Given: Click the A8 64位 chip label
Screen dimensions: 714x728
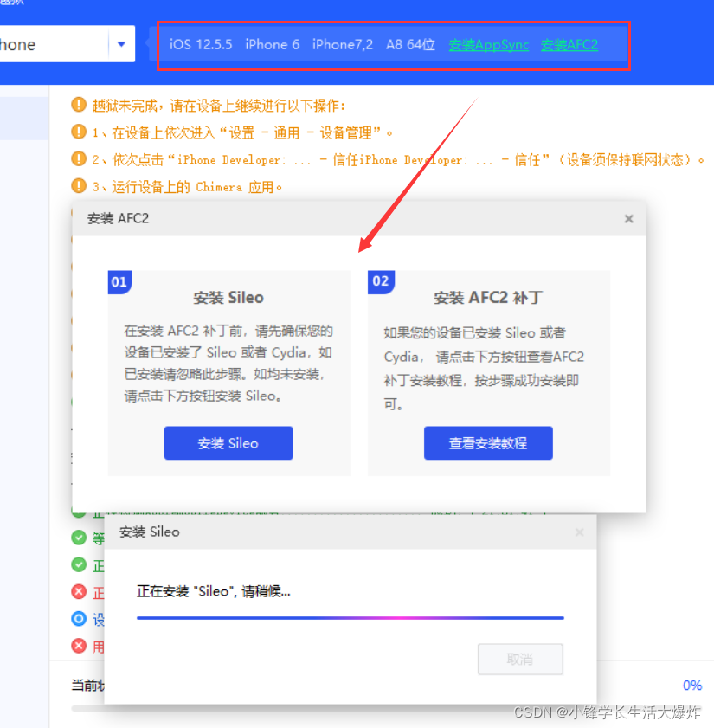Looking at the screenshot, I should (410, 44).
